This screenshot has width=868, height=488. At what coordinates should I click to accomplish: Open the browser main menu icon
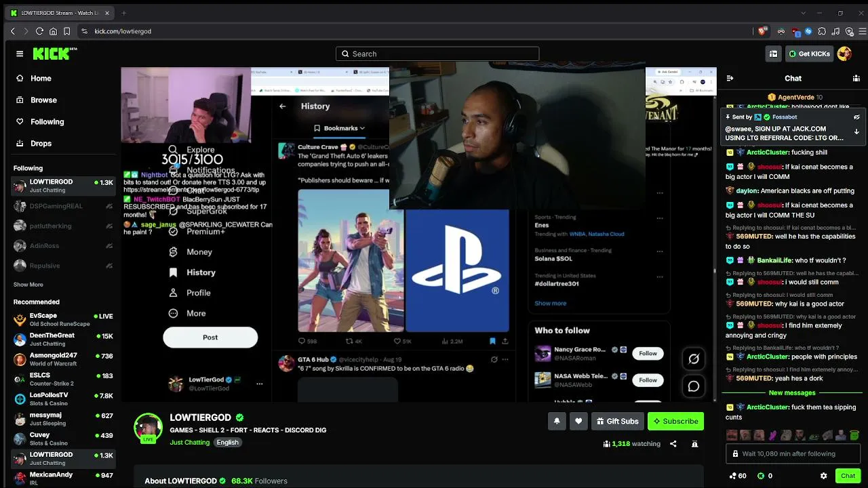click(863, 31)
